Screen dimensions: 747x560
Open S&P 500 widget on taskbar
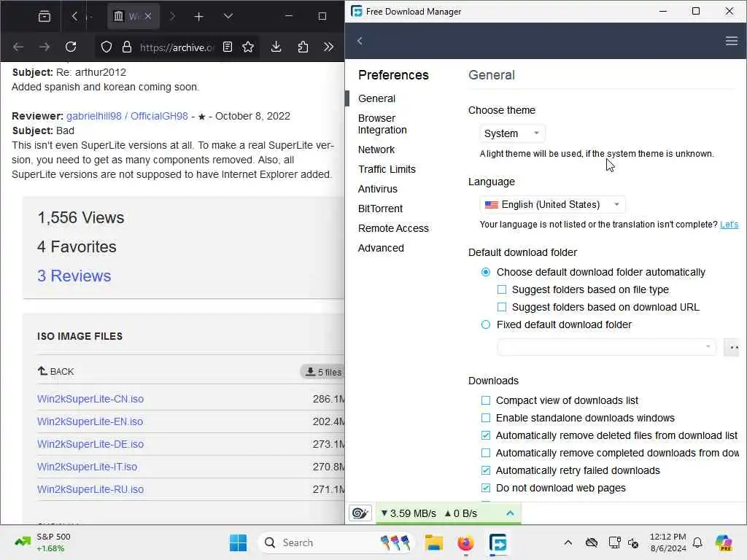point(43,542)
